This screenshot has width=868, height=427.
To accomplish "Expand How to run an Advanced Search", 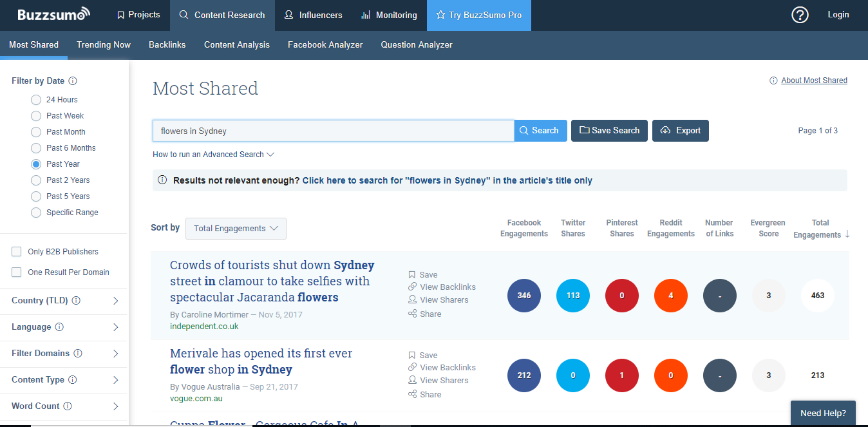I will (x=214, y=155).
